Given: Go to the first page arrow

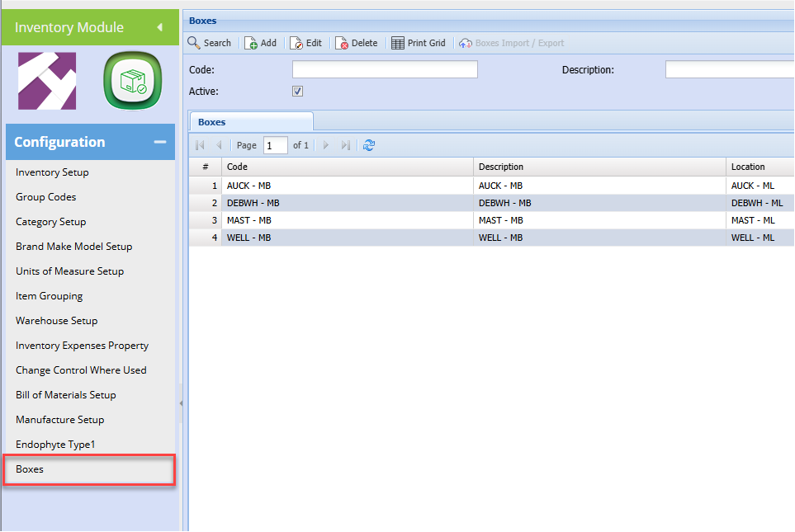Looking at the screenshot, I should click(200, 145).
